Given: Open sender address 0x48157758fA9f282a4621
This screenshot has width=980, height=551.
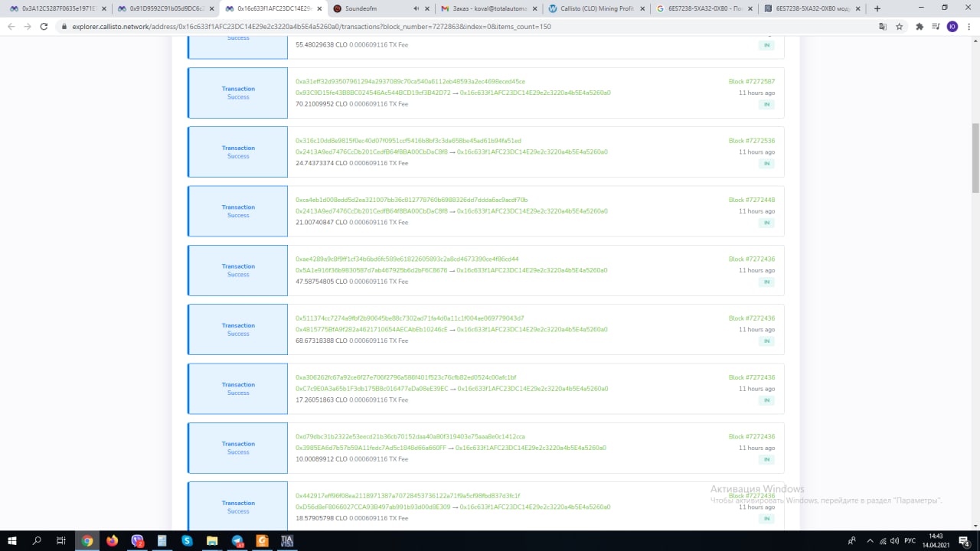Looking at the screenshot, I should pyautogui.click(x=371, y=329).
